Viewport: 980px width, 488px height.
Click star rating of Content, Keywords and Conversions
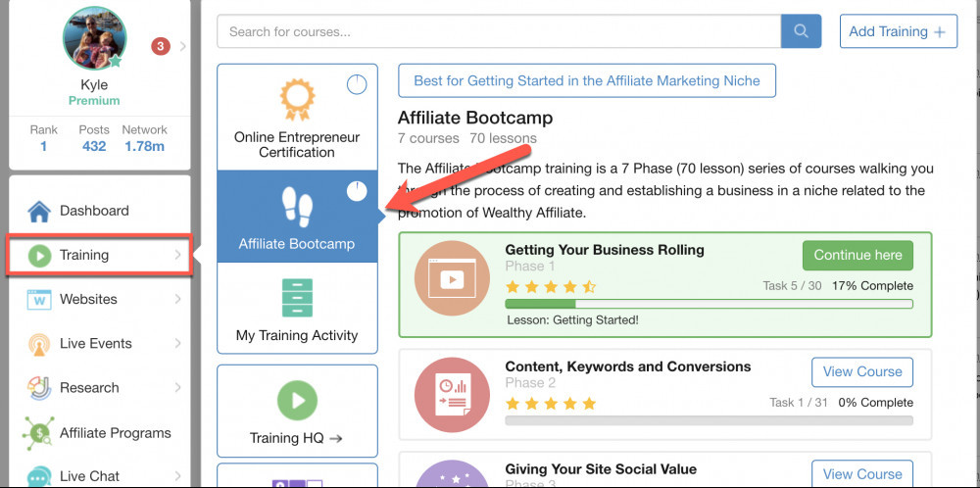click(551, 404)
